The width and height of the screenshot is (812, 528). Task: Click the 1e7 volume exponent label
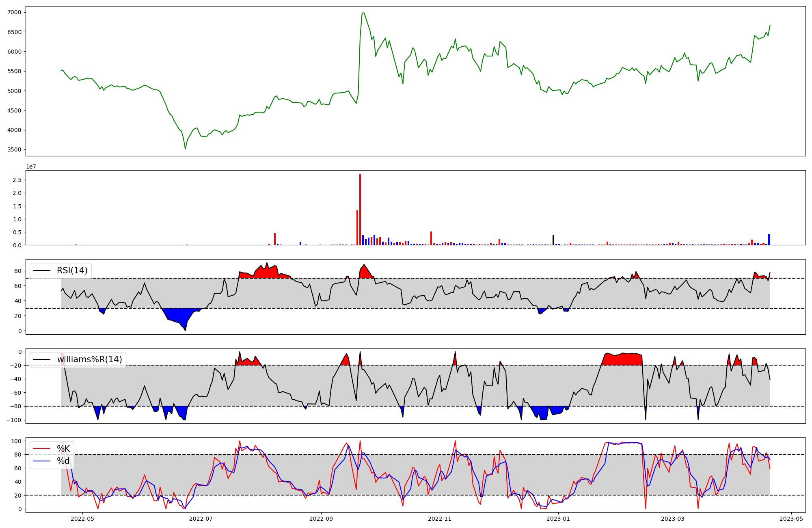coord(31,167)
